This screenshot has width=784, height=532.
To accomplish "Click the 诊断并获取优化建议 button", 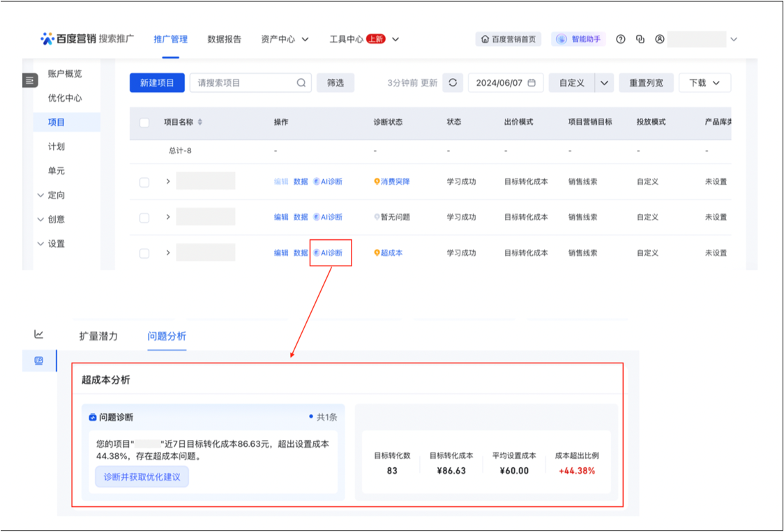I will tap(142, 477).
